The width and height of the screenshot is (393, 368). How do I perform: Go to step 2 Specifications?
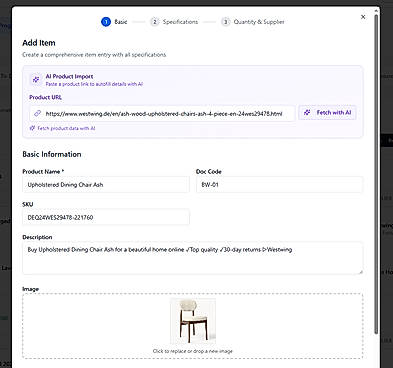point(174,22)
